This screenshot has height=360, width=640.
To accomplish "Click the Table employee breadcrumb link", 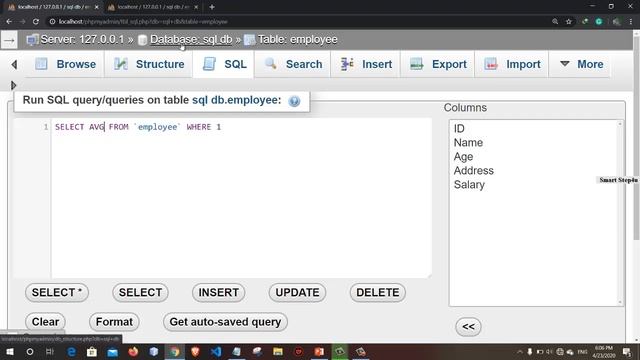I will (298, 40).
